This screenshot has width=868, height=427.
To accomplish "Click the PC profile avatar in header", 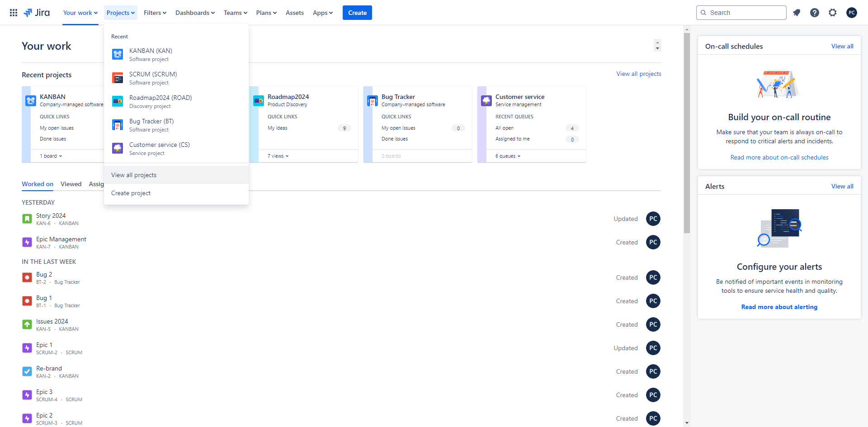I will [852, 13].
